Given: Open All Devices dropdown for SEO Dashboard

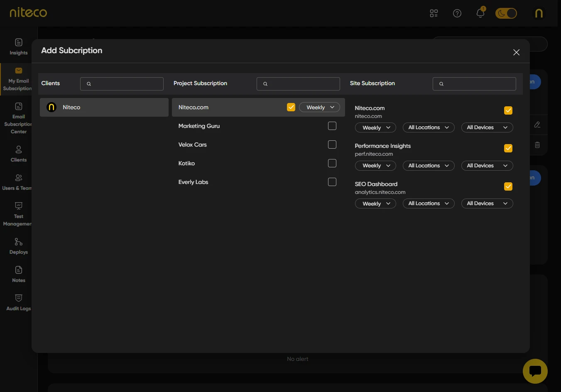Looking at the screenshot, I should [487, 203].
